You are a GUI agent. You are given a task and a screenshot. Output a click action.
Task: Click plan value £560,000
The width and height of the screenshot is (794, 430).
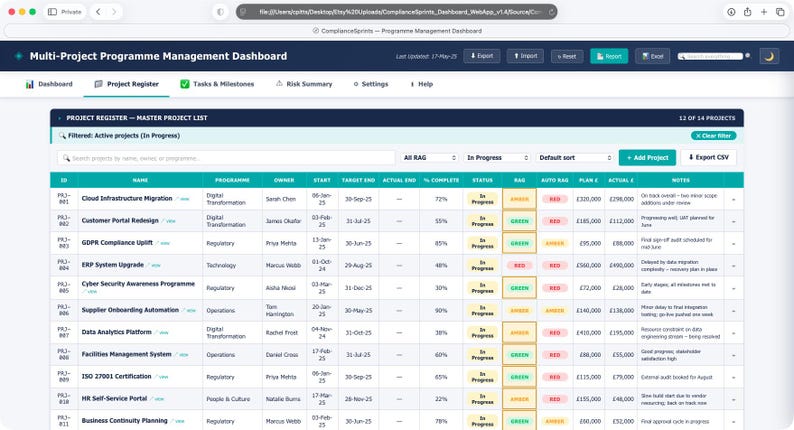tap(588, 265)
